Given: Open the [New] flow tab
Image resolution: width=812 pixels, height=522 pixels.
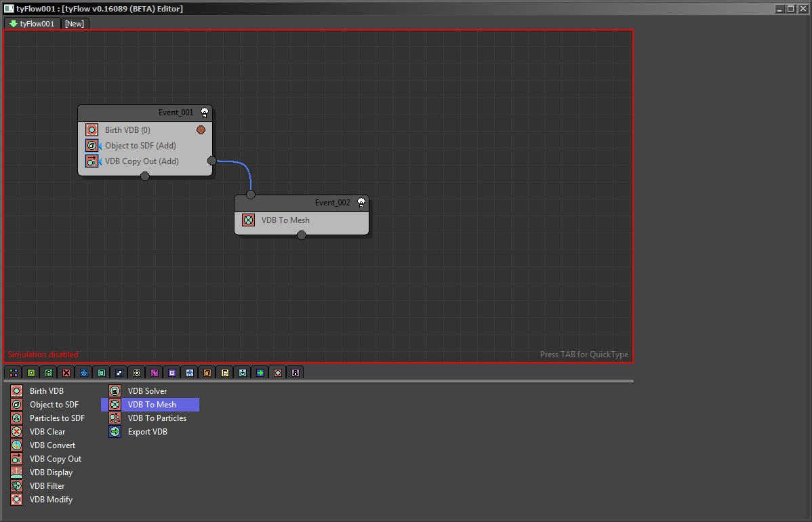Looking at the screenshot, I should coord(75,24).
